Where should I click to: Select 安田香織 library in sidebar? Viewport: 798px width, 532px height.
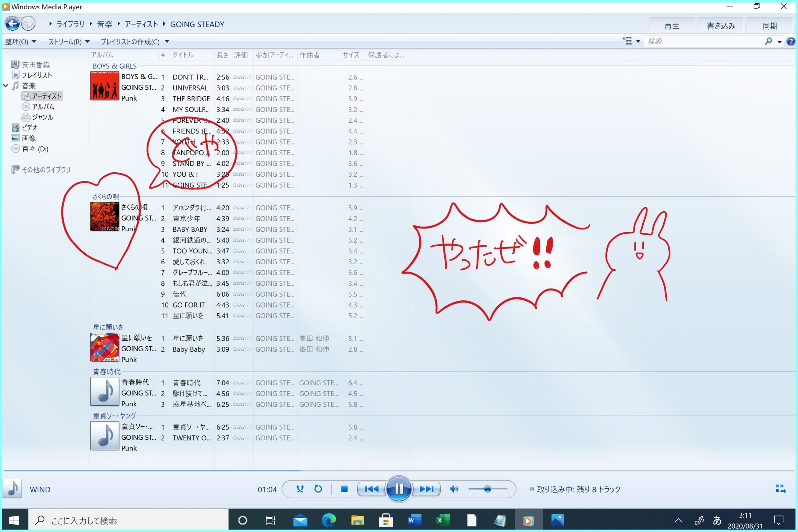(31, 65)
